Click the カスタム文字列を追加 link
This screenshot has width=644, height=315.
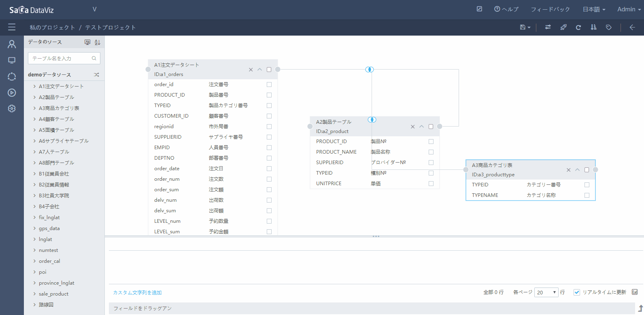pyautogui.click(x=137, y=292)
